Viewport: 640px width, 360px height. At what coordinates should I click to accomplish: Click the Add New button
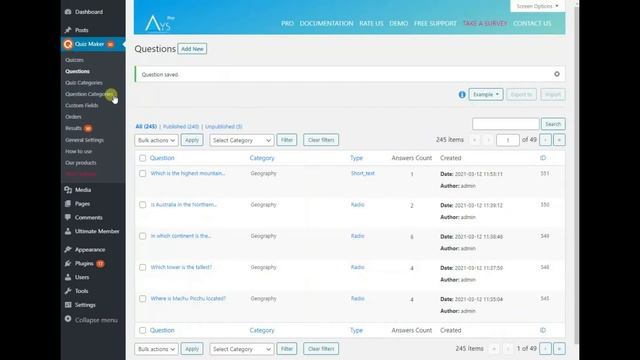tap(192, 49)
